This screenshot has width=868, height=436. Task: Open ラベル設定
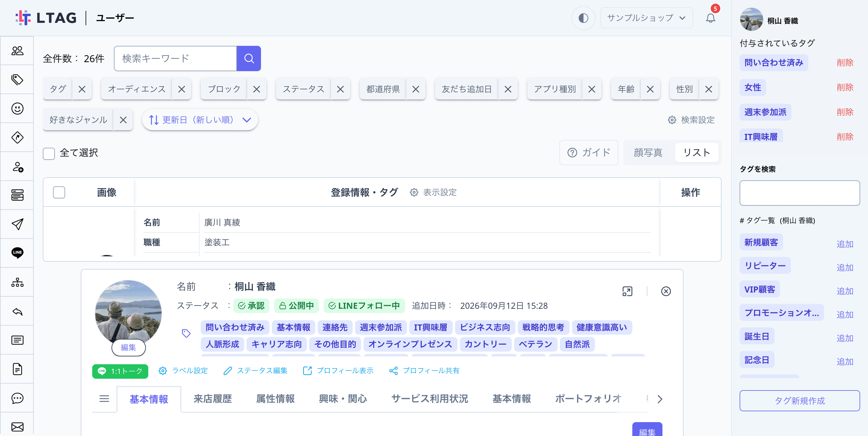[x=183, y=371]
